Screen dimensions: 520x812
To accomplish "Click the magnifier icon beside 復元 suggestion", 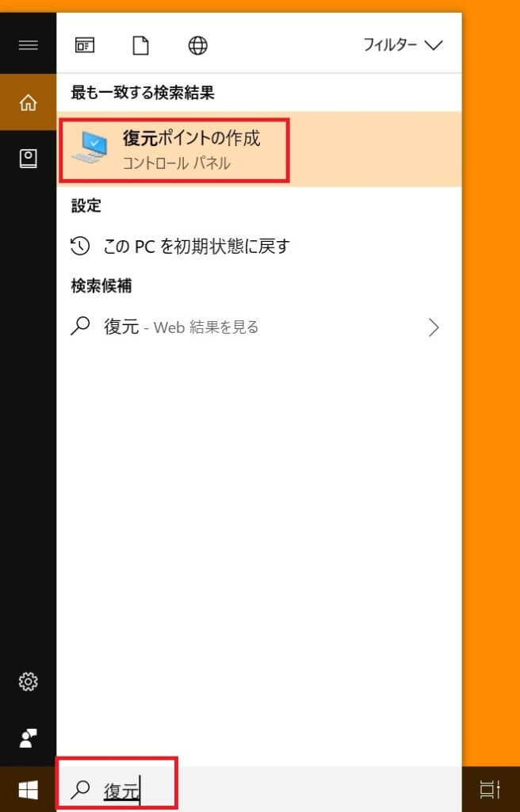I will pos(80,326).
